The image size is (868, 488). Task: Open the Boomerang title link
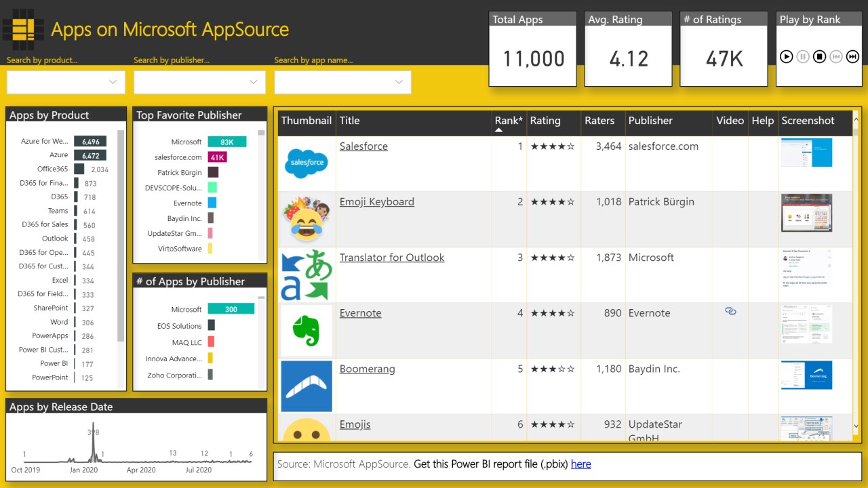point(367,369)
